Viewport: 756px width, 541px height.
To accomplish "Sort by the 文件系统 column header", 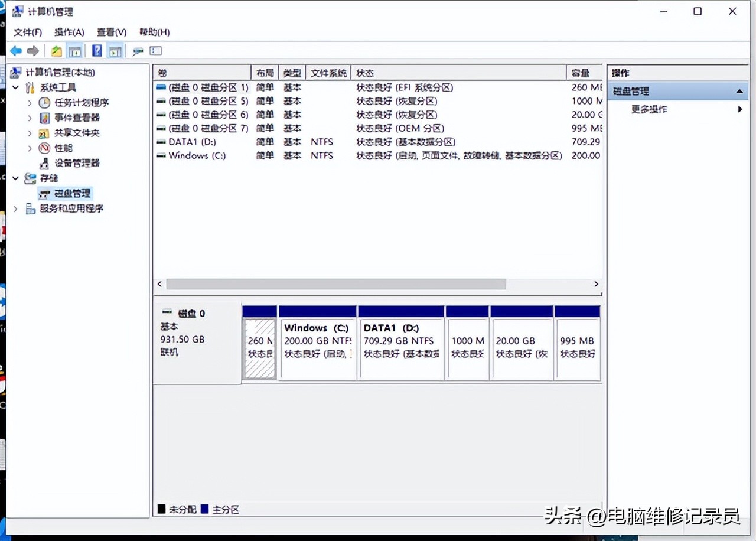I will pyautogui.click(x=328, y=73).
